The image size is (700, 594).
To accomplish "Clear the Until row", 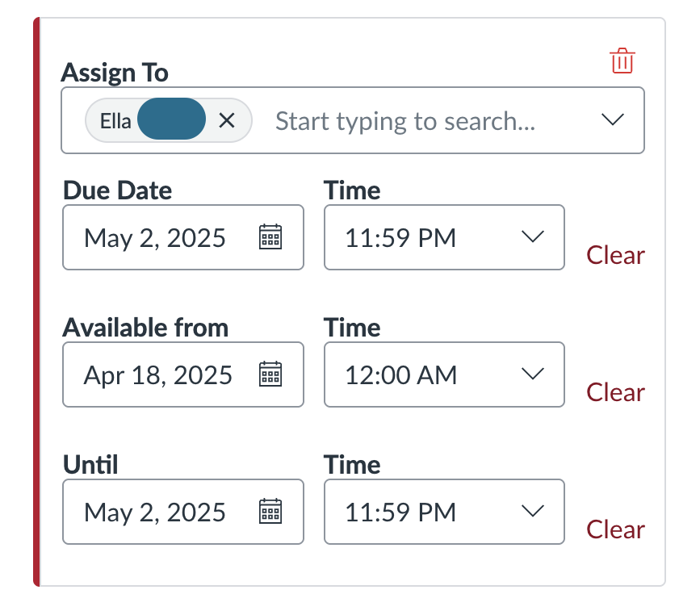I will [x=615, y=529].
